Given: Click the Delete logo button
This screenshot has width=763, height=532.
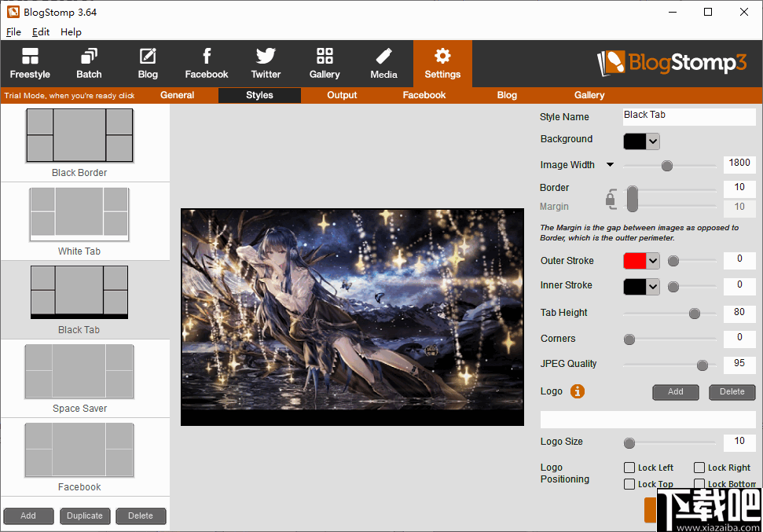Looking at the screenshot, I should click(732, 391).
